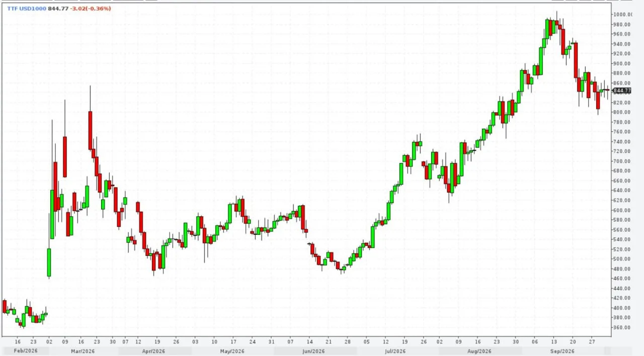The height and width of the screenshot is (356, 644).
Task: Click the 460.00 price axis label
Action: pyautogui.click(x=622, y=279)
